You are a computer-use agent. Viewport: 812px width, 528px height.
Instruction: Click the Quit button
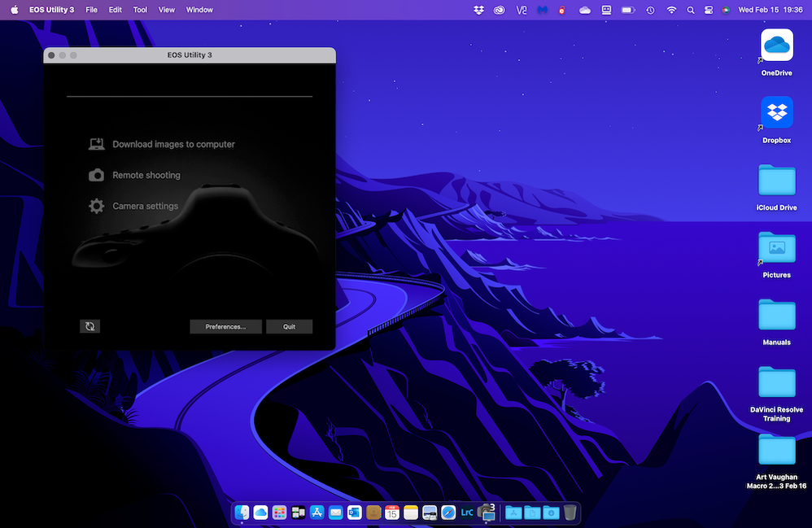click(x=289, y=326)
